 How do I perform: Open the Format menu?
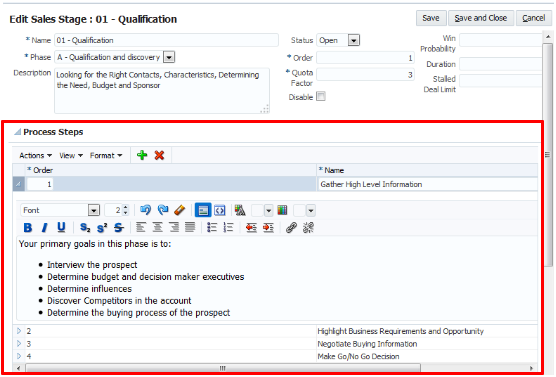click(106, 155)
